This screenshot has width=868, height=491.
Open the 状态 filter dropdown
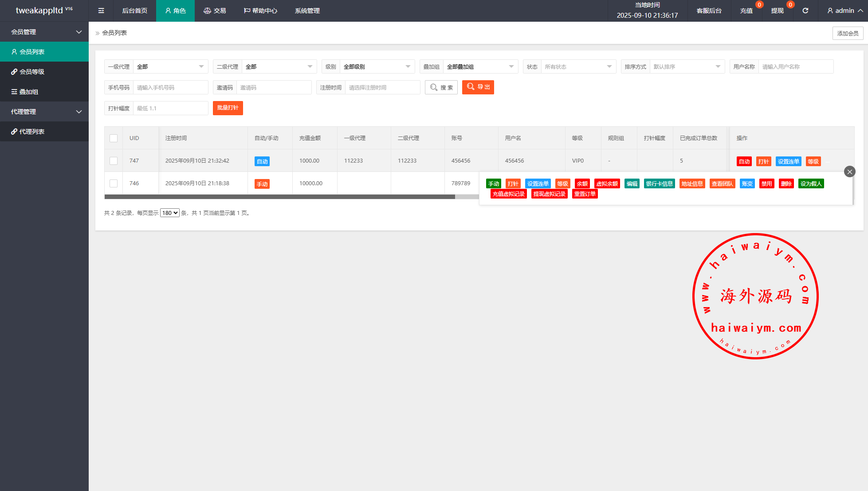point(577,66)
